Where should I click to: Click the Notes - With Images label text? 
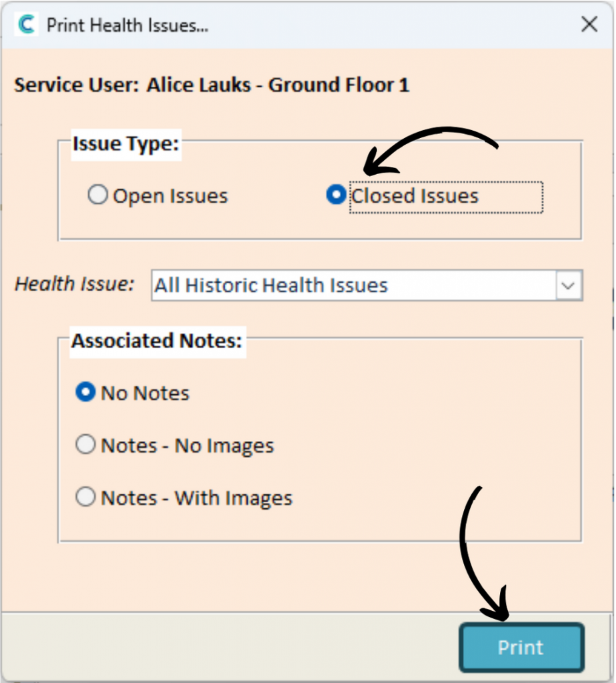point(197,498)
